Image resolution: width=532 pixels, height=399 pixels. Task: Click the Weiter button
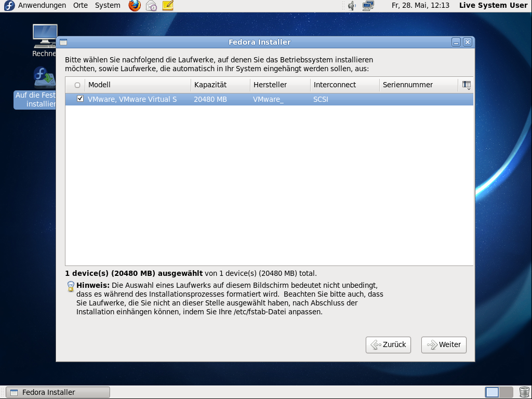444,345
